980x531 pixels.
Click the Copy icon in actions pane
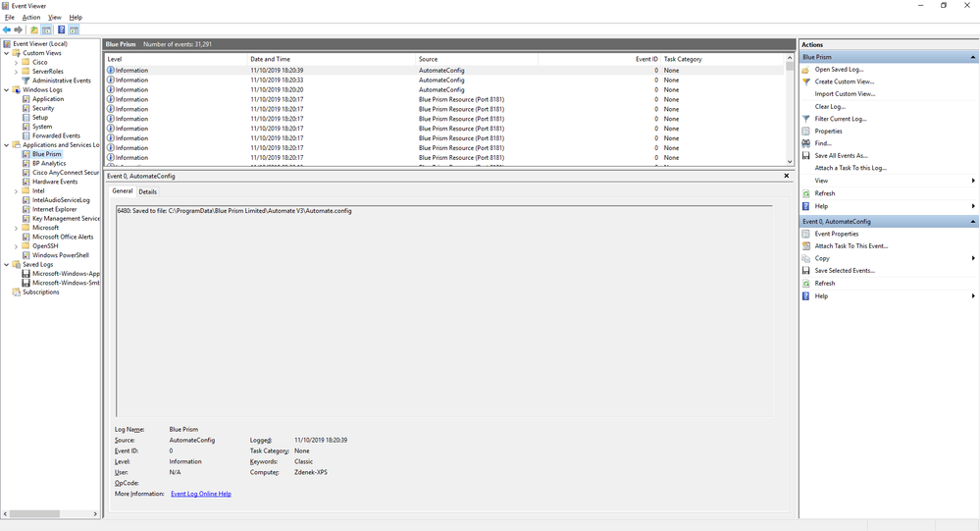tap(805, 258)
